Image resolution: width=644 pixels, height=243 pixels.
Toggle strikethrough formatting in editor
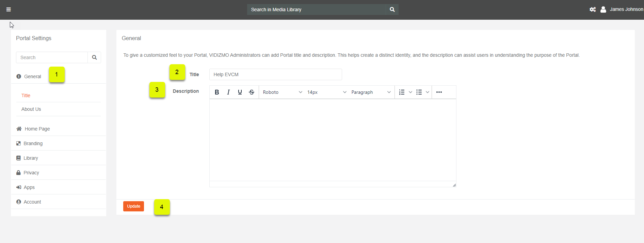252,92
